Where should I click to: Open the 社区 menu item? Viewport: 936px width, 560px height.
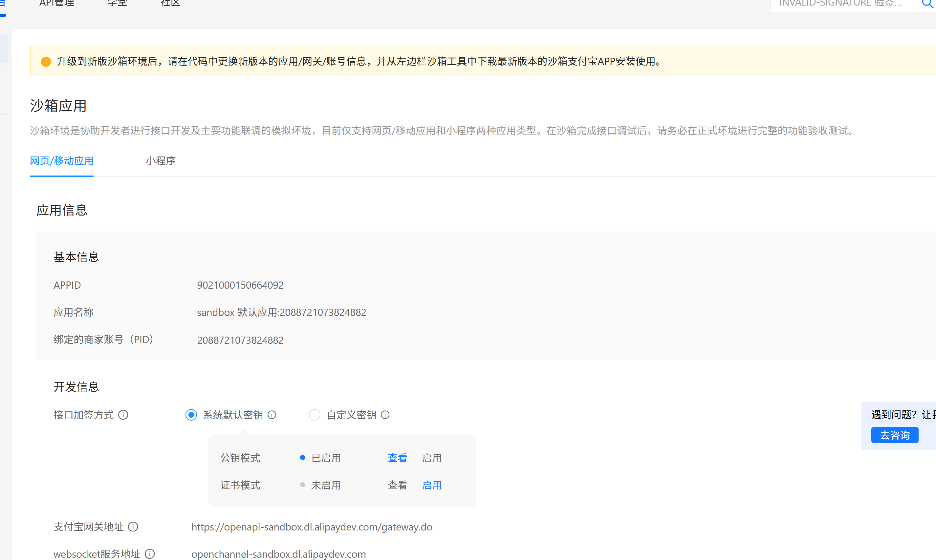point(170,3)
